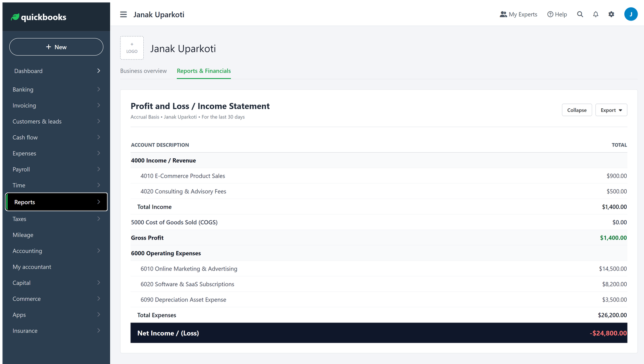The image size is (644, 364).
Task: Click 6010 Online Marketing & Advertising
Action: (x=189, y=269)
